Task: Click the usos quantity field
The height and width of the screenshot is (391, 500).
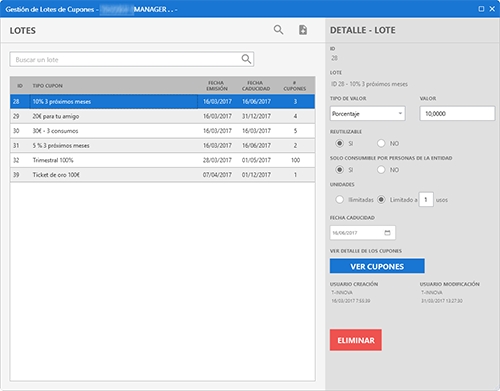Action: pyautogui.click(x=426, y=200)
